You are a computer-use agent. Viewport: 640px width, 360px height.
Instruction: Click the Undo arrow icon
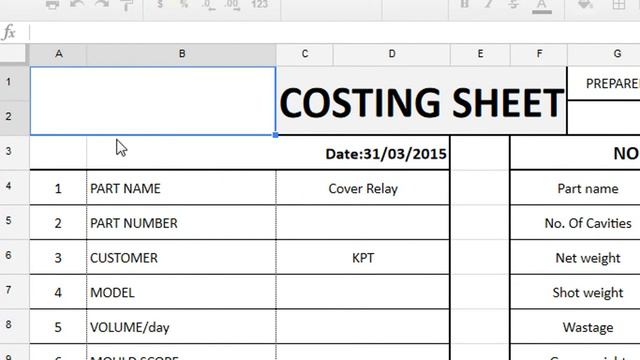pos(77,4)
